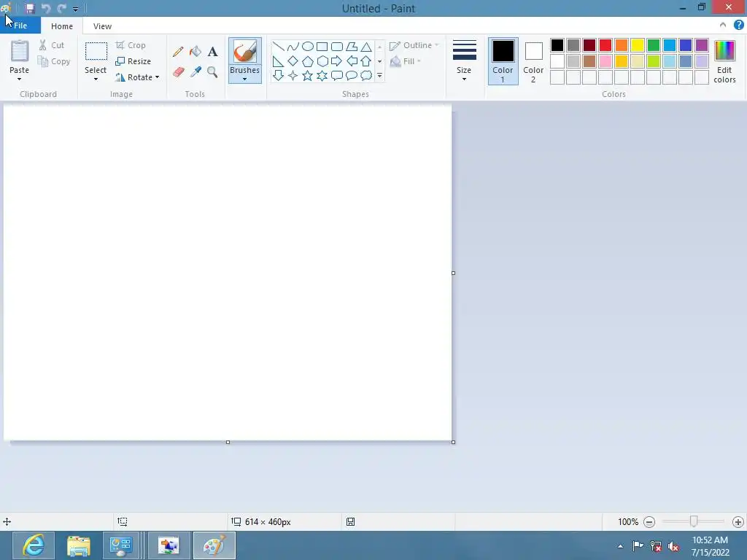The width and height of the screenshot is (747, 560).
Task: Minimize the ribbon with the chevron
Action: [723, 26]
